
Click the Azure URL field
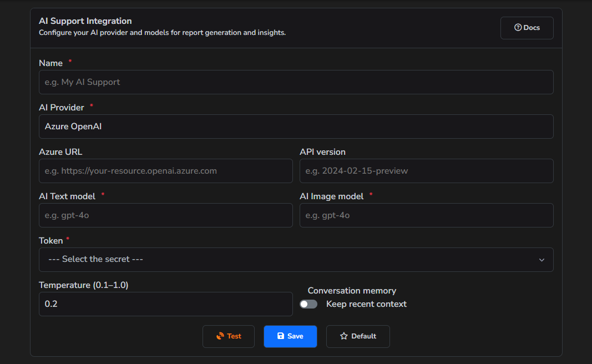click(165, 171)
